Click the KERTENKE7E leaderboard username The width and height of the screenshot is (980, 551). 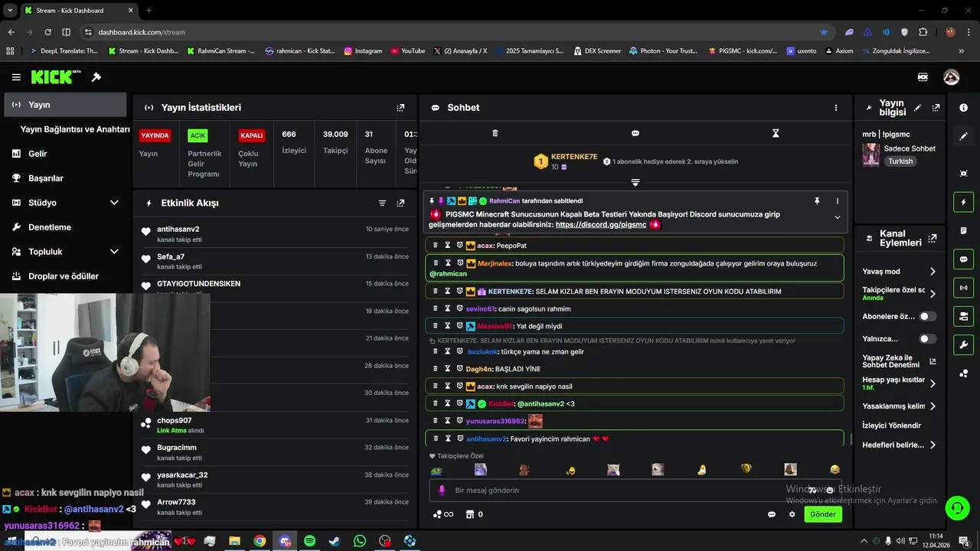click(x=574, y=157)
